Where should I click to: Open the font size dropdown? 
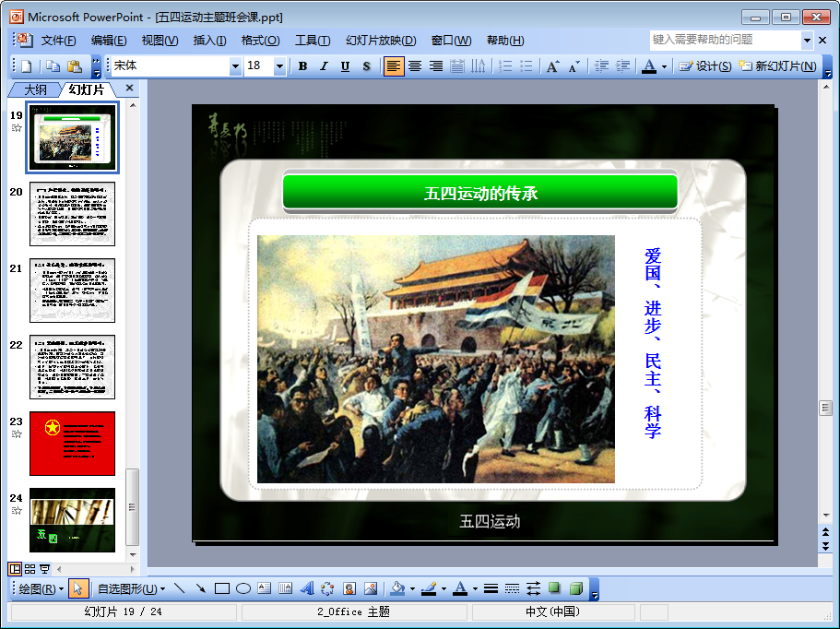pos(279,66)
